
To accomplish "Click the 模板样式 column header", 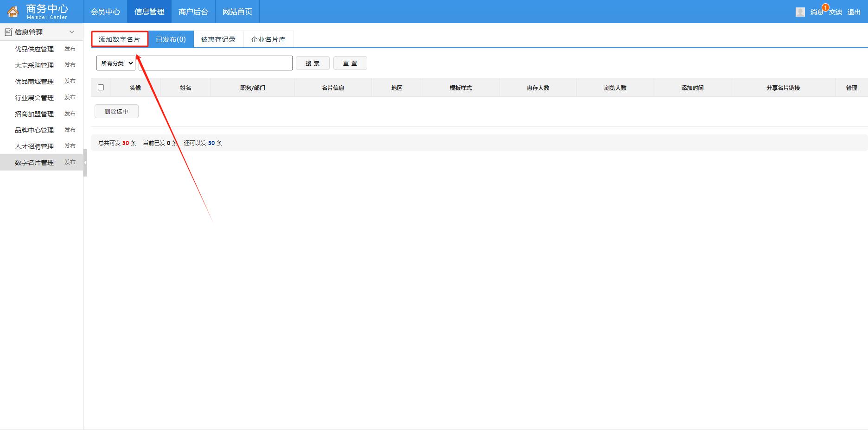I will point(460,88).
